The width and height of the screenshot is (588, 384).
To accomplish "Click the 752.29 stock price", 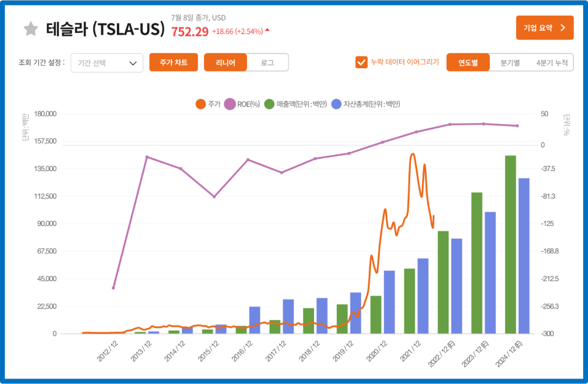I will (x=190, y=32).
